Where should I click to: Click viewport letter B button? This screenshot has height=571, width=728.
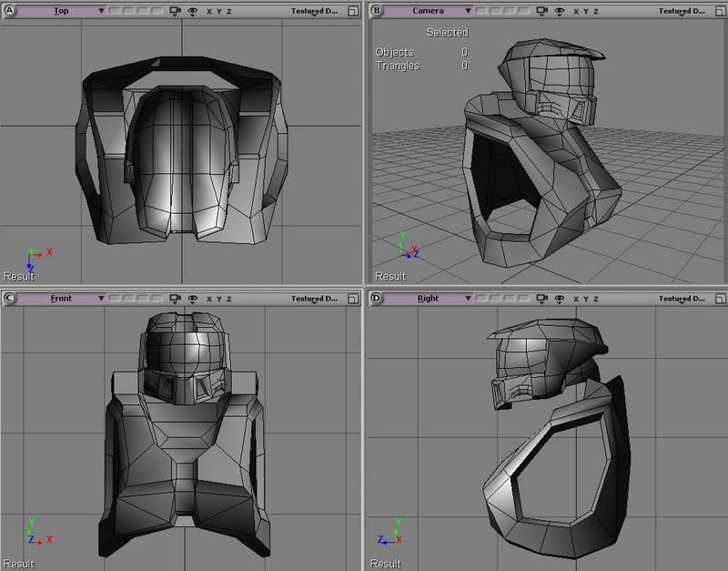coord(377,10)
